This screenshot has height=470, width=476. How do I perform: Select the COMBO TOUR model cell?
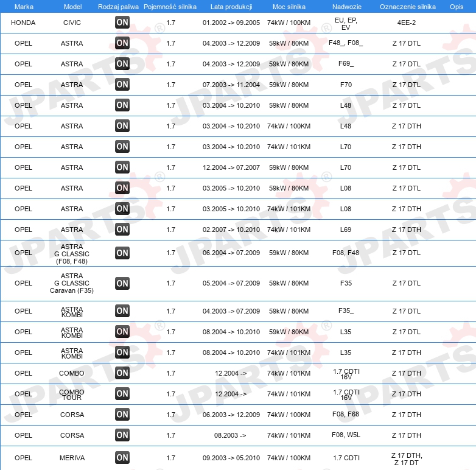(72, 395)
